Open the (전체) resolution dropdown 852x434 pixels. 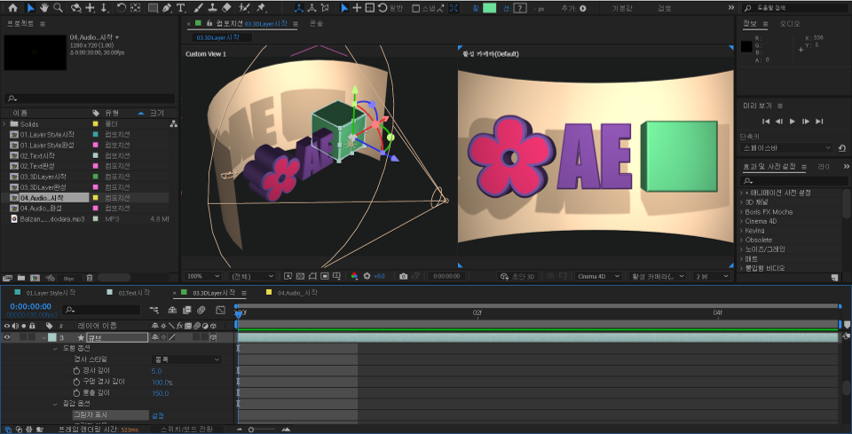pos(253,276)
